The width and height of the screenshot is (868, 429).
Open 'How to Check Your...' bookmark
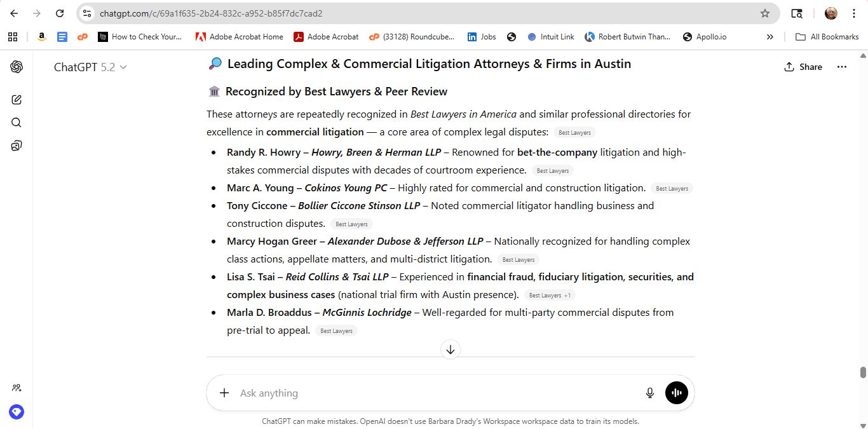(140, 37)
